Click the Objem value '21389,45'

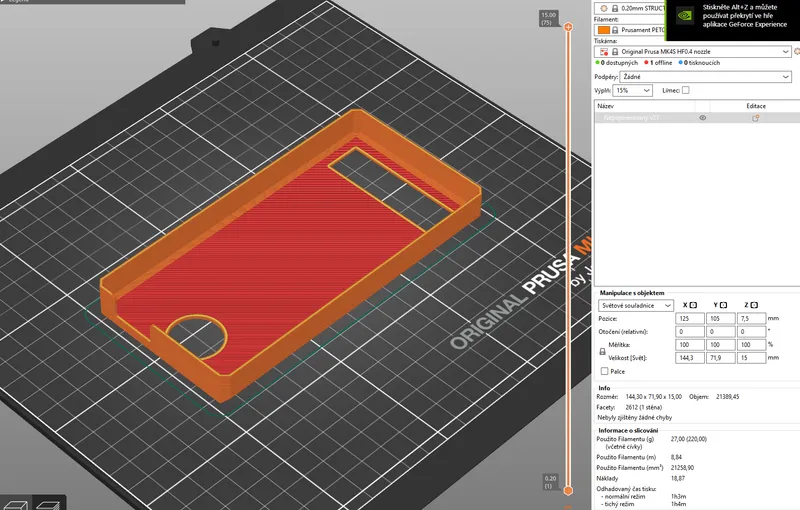click(728, 396)
